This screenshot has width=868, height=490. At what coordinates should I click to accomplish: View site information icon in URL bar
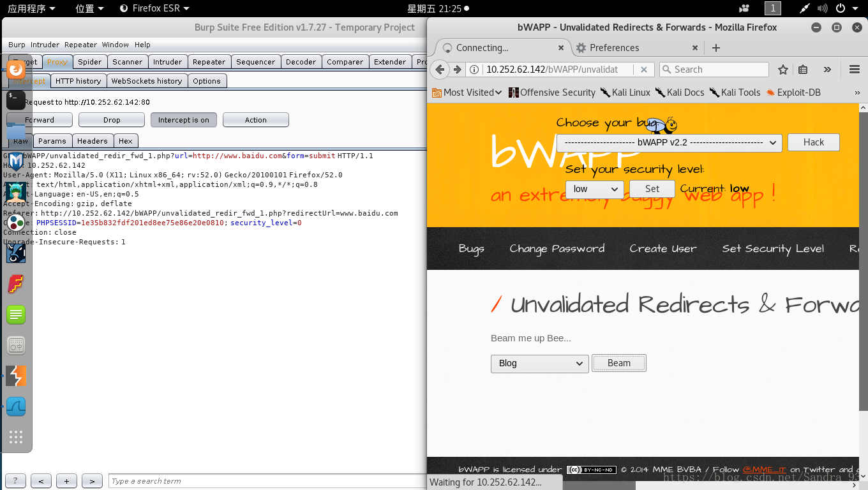pyautogui.click(x=474, y=70)
